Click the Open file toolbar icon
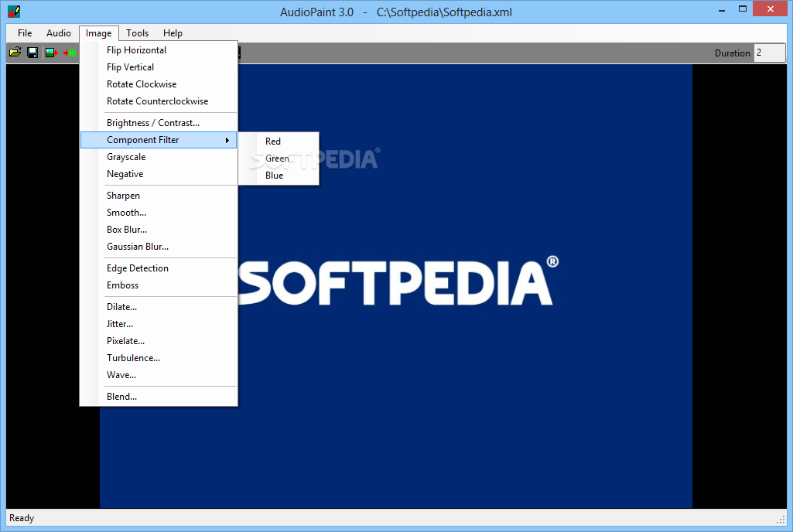The width and height of the screenshot is (793, 532). 15,52
